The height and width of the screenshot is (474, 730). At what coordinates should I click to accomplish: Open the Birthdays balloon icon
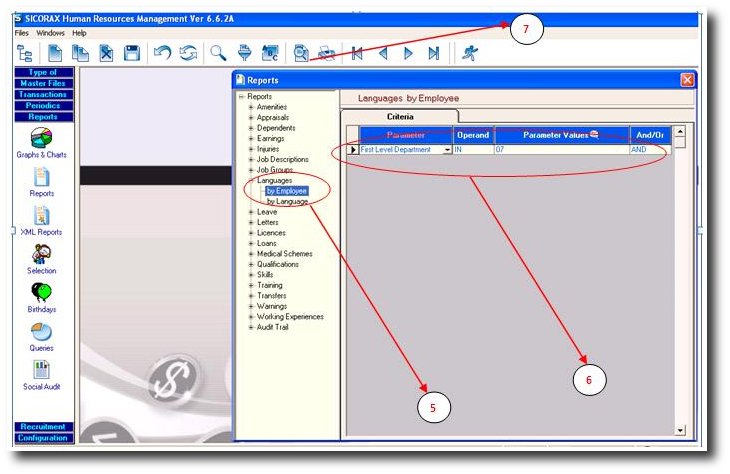pyautogui.click(x=42, y=297)
